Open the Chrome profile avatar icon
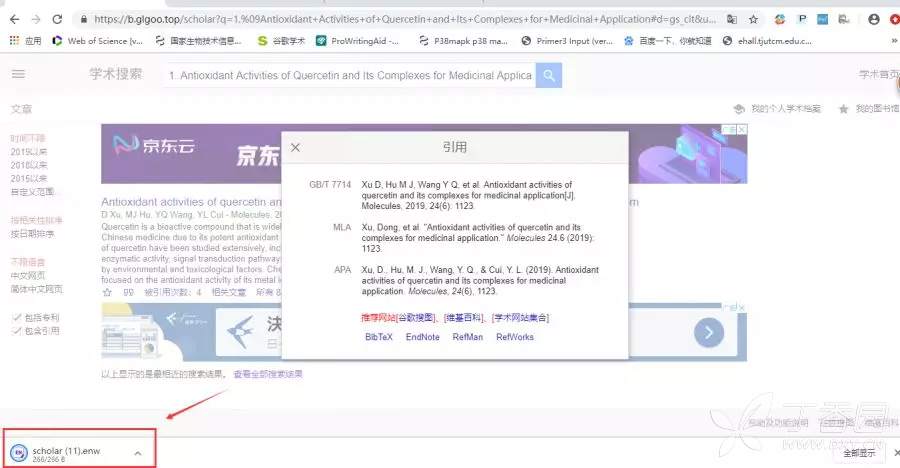900x468 pixels. [874, 20]
